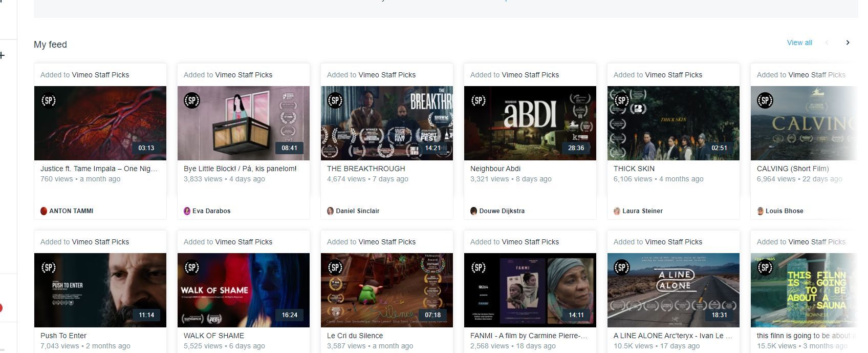Open Vimeo Staff Picks link above Le Cri du Silence
The image size is (868, 353).
click(x=387, y=242)
